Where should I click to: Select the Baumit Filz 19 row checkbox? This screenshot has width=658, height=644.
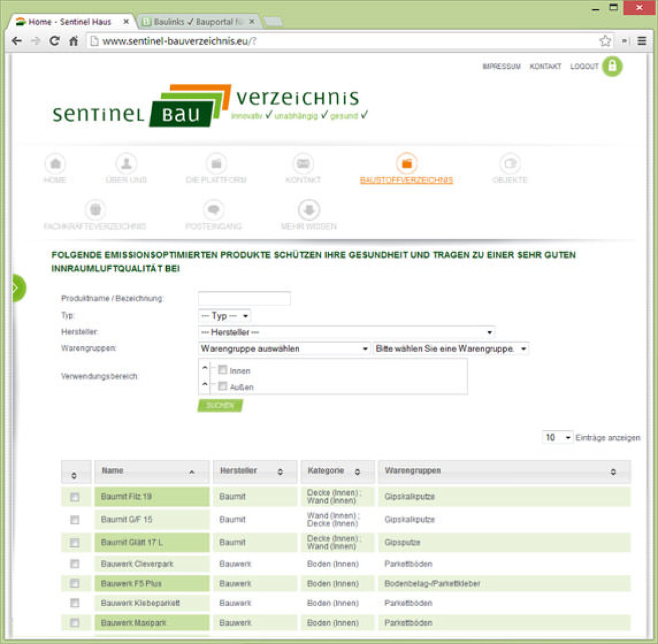click(75, 497)
